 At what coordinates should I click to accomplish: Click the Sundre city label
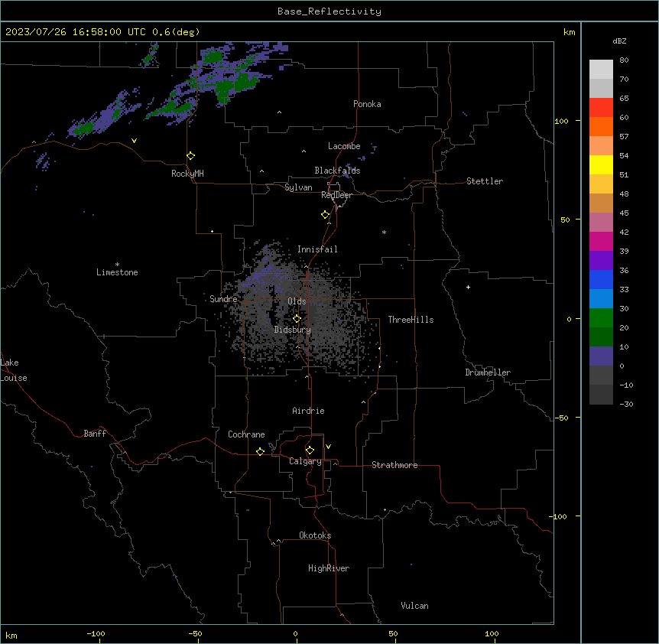[x=223, y=299]
